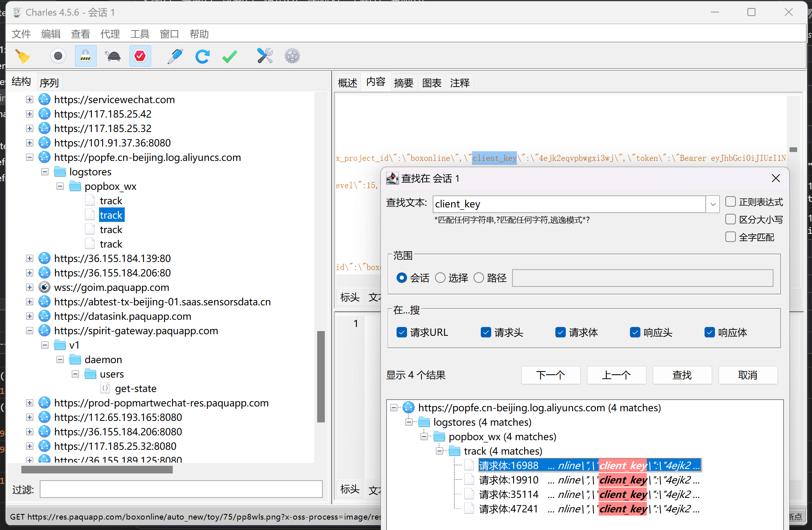The image size is (812, 530).
Task: Click the left tree vertical scrollbar thumb
Action: (x=321, y=376)
